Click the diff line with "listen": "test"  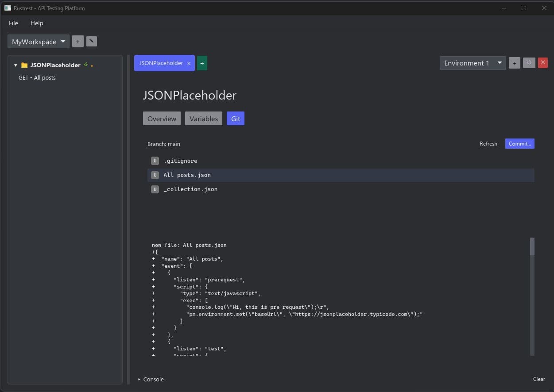[x=189, y=349]
